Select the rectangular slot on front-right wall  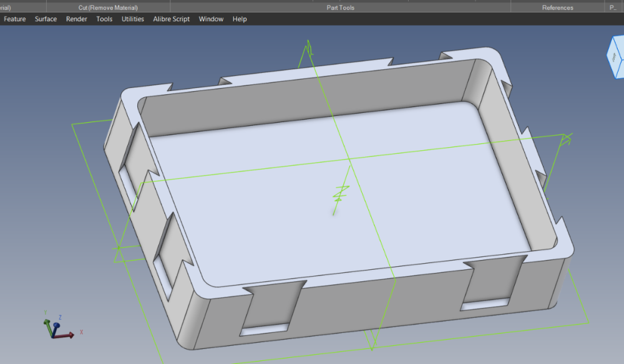(485, 304)
